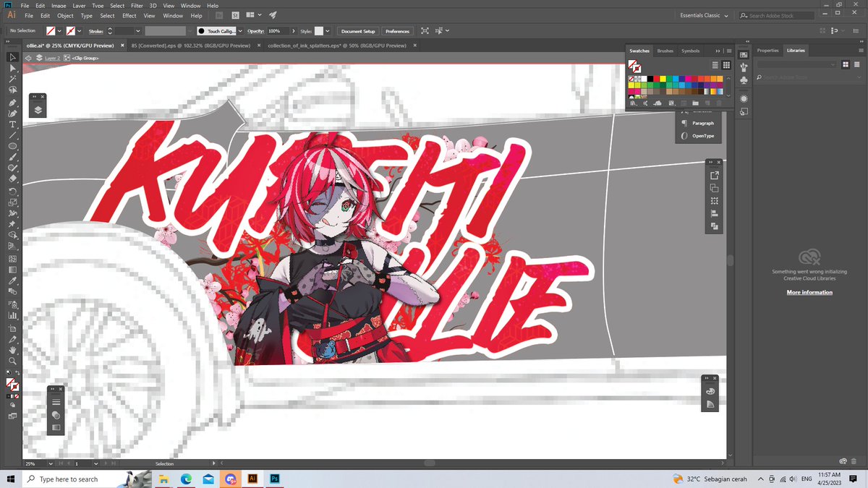The image size is (868, 488).
Task: Show Libraries items in grid view
Action: click(846, 65)
